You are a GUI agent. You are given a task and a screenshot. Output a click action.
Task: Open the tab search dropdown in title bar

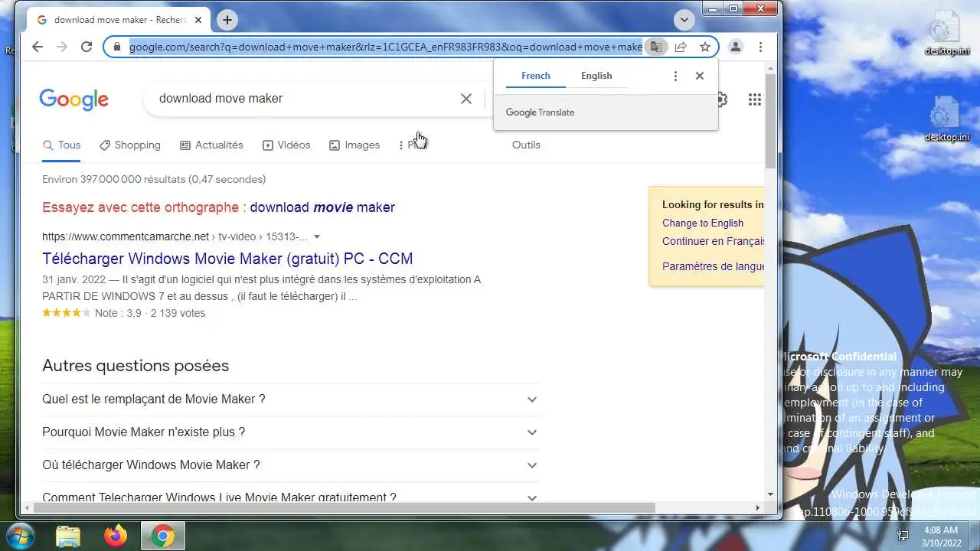point(684,20)
